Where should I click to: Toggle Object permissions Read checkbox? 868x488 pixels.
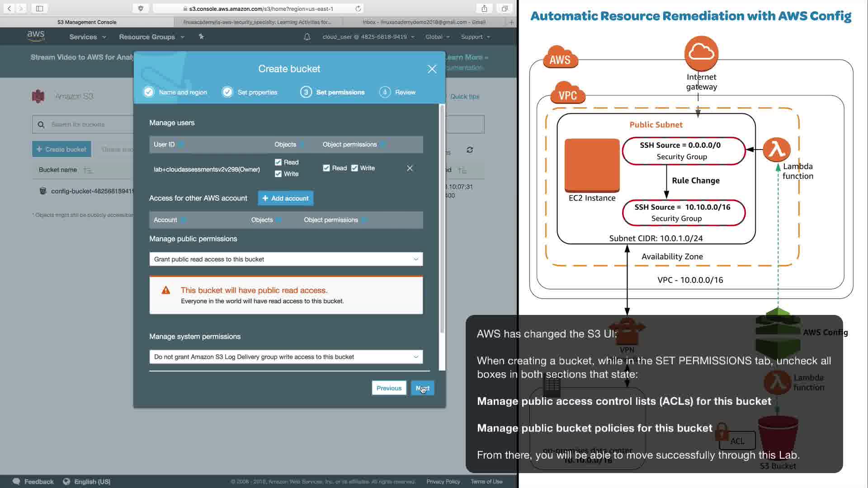coord(326,168)
